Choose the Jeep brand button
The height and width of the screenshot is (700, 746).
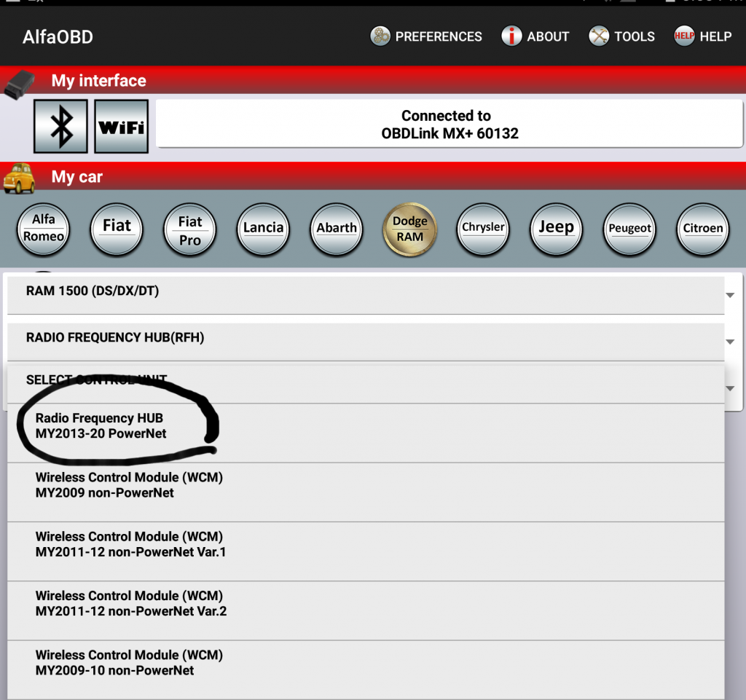(x=556, y=229)
